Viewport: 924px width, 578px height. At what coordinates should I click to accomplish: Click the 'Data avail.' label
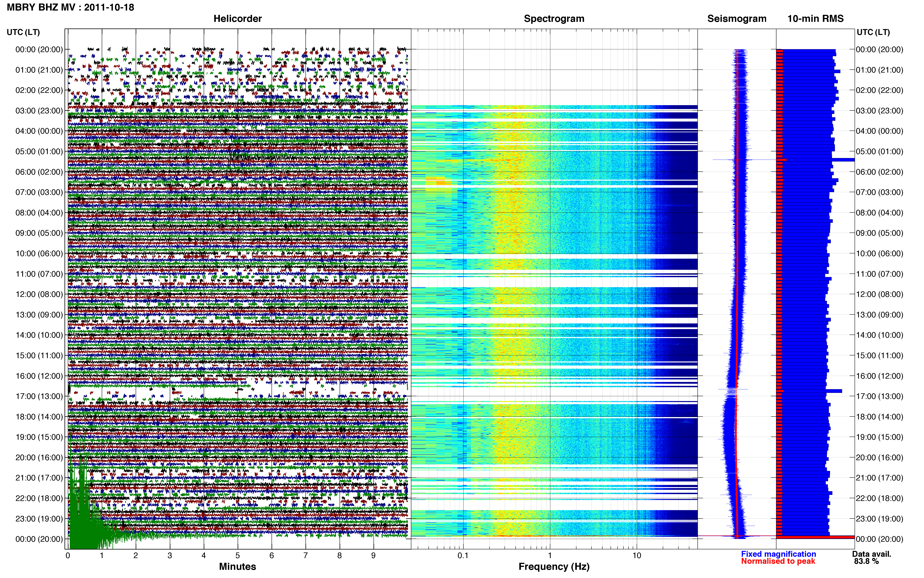(872, 554)
